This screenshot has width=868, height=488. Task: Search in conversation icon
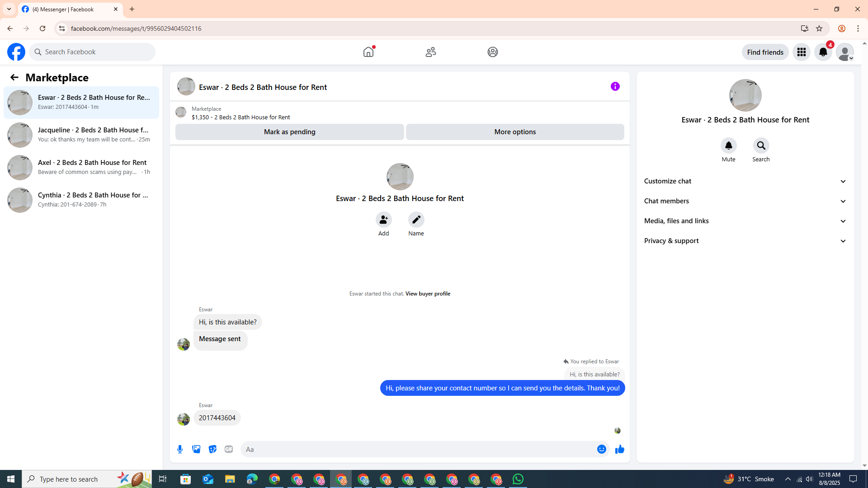[x=761, y=145]
